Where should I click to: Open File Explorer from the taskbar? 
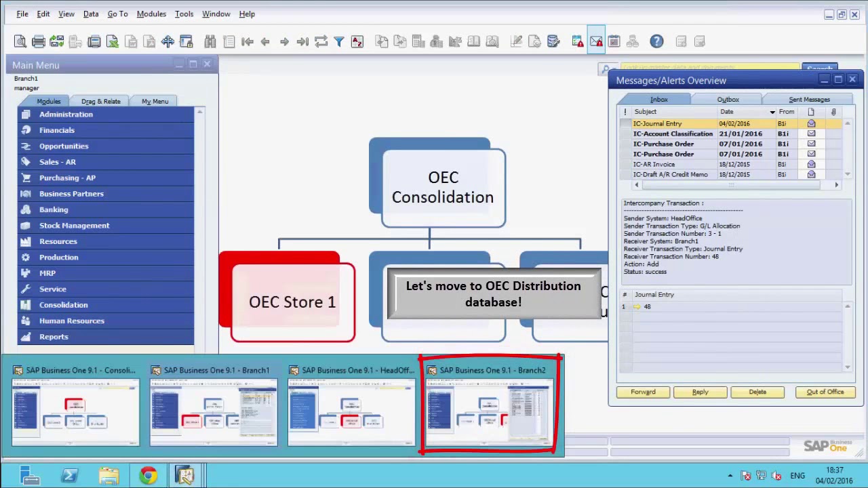point(108,476)
